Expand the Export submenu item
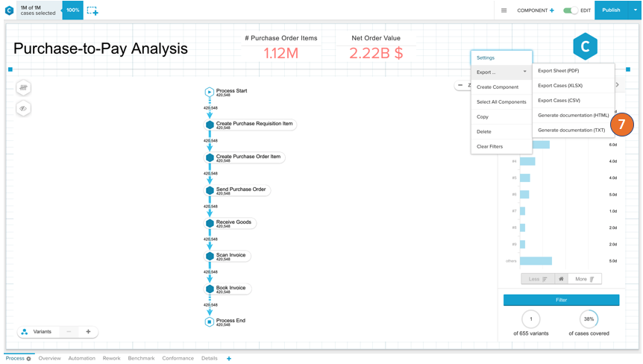643x364 pixels. [501, 72]
